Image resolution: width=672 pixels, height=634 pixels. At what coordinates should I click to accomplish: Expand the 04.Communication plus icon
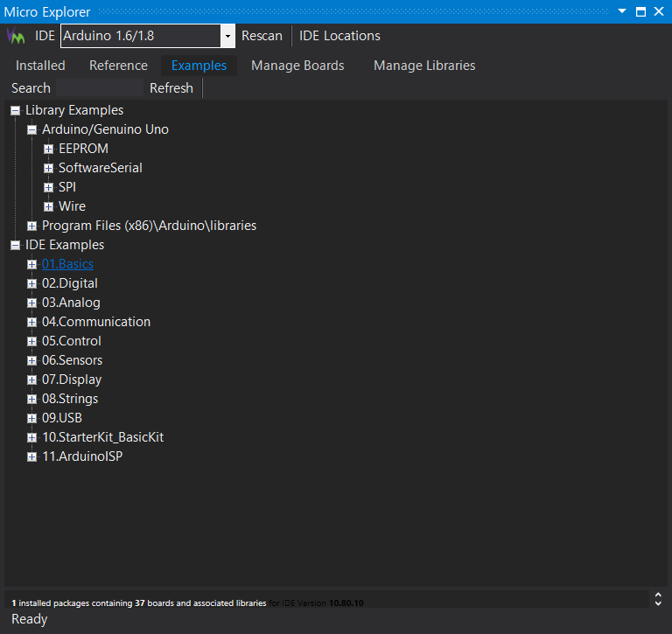tap(31, 322)
